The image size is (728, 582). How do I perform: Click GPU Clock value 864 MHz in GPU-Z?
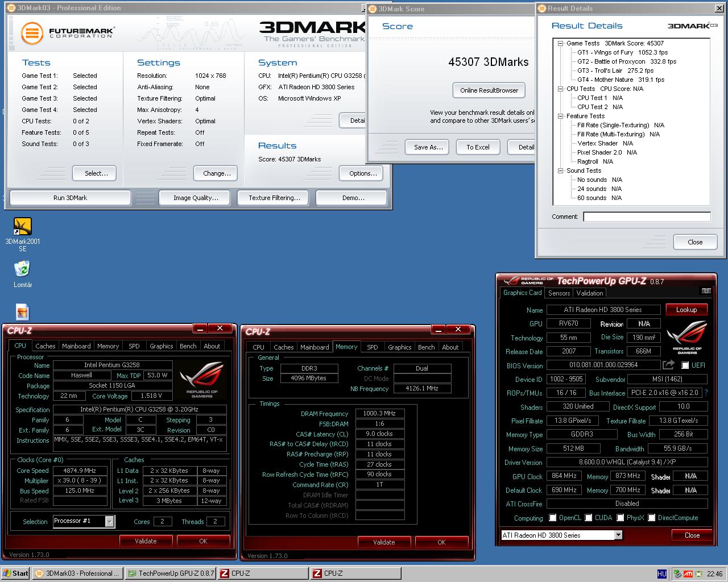564,476
